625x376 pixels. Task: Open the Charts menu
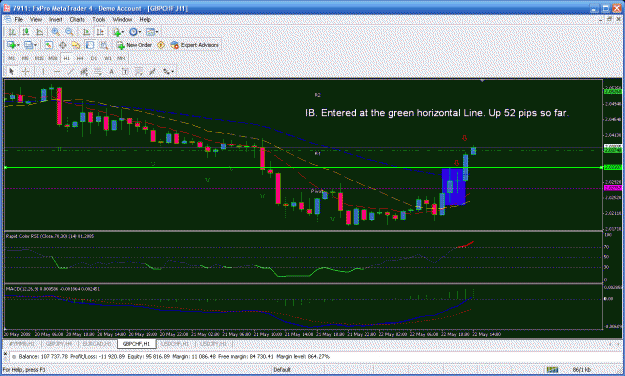tap(77, 19)
